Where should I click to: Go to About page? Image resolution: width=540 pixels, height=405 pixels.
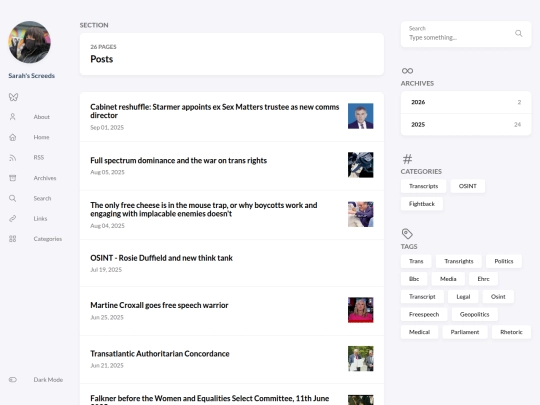click(x=42, y=117)
